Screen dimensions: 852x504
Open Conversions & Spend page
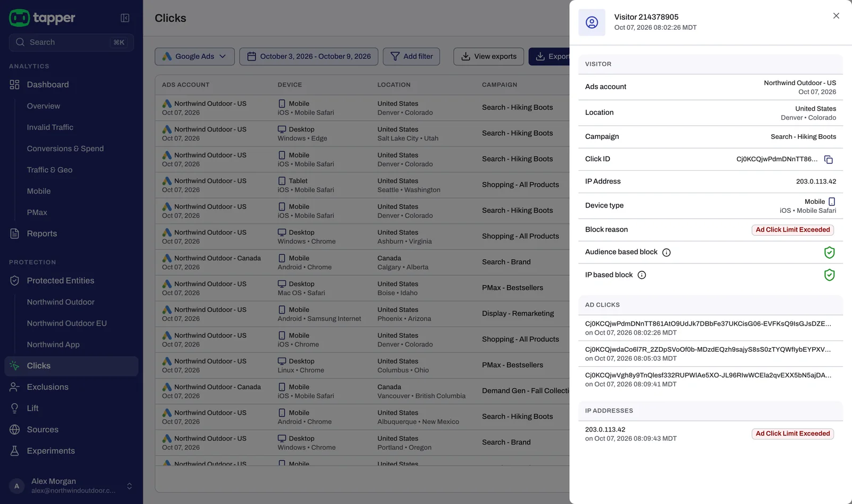65,148
